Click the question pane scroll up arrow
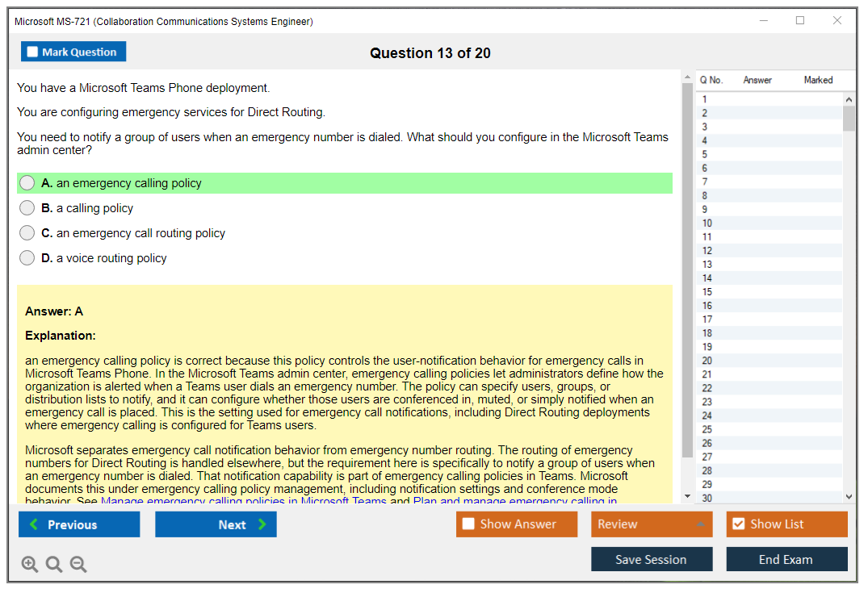The image size is (868, 593). point(687,77)
